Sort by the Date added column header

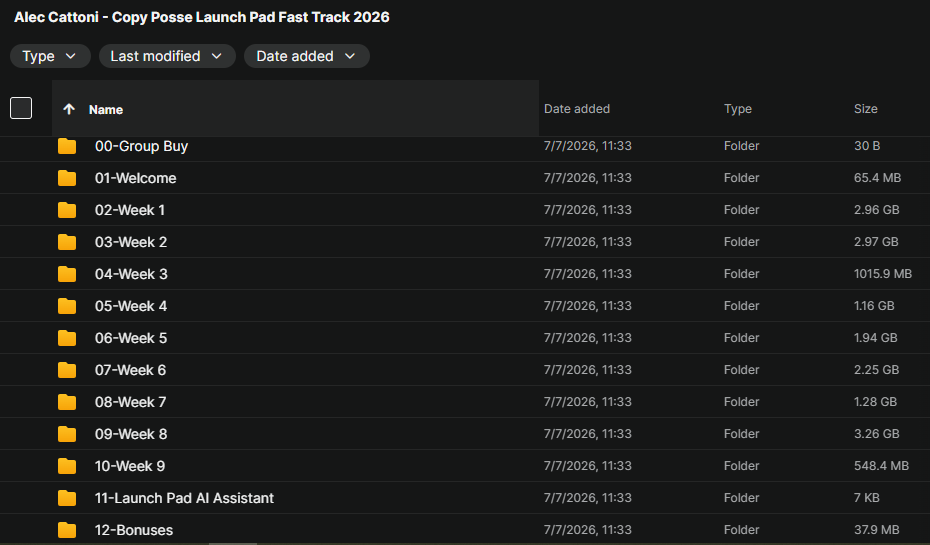pos(577,109)
